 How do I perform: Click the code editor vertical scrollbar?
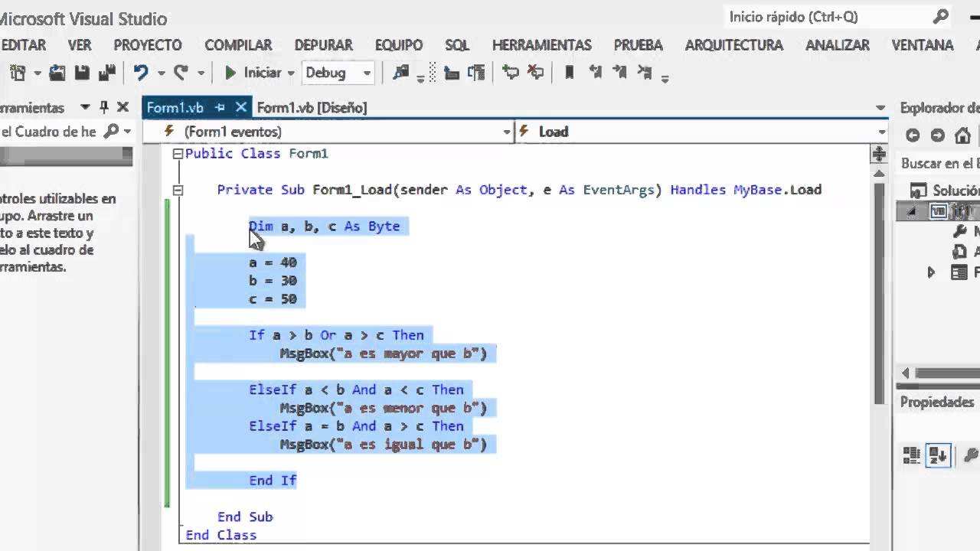878,306
